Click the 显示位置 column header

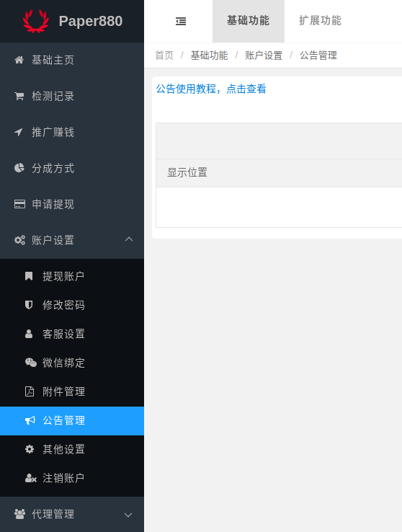187,172
